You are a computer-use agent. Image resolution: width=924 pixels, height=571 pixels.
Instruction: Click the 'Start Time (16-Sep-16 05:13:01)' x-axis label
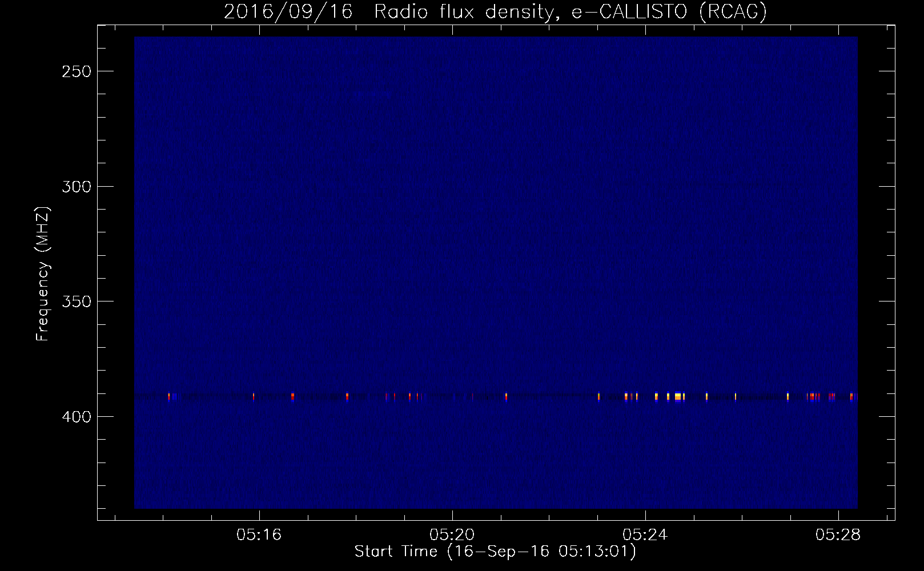click(x=495, y=552)
